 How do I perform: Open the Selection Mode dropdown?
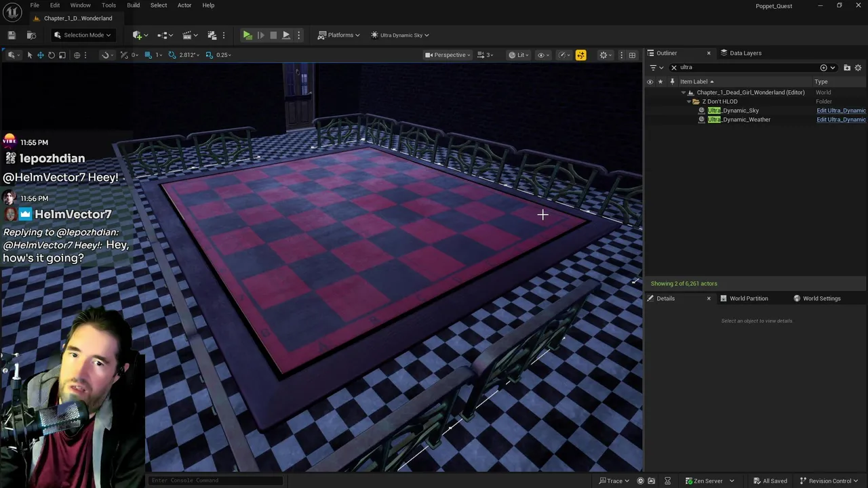82,35
